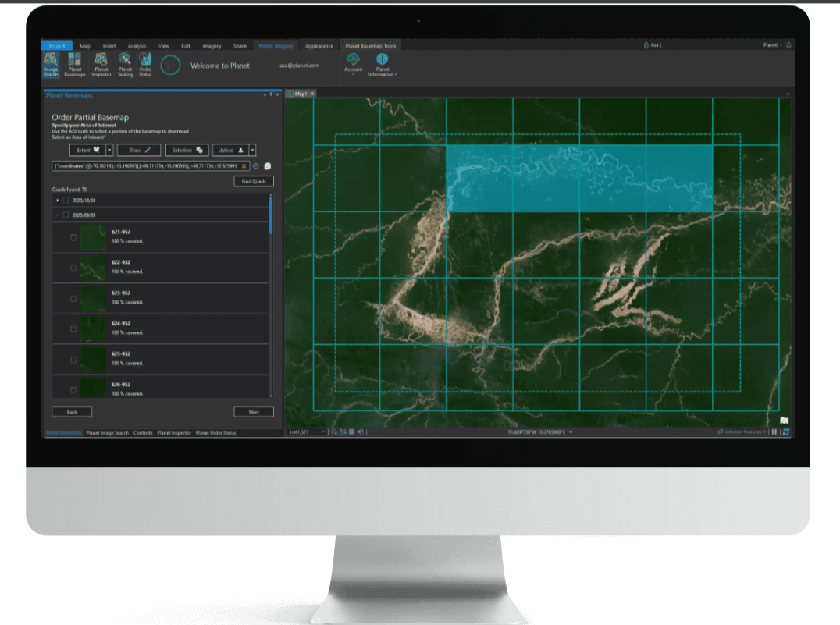Screen dimensions: 840x625
Task: Select the checkbox for quad 625-952
Action: 73,360
